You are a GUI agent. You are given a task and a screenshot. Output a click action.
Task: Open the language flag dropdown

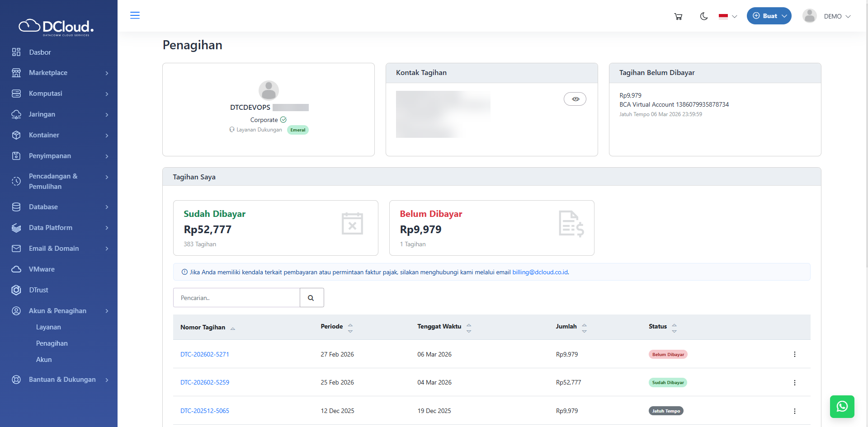pos(727,16)
